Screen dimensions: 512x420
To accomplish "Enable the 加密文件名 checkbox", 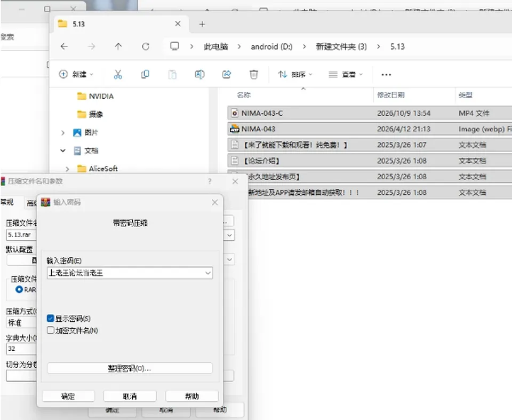I will [50, 330].
